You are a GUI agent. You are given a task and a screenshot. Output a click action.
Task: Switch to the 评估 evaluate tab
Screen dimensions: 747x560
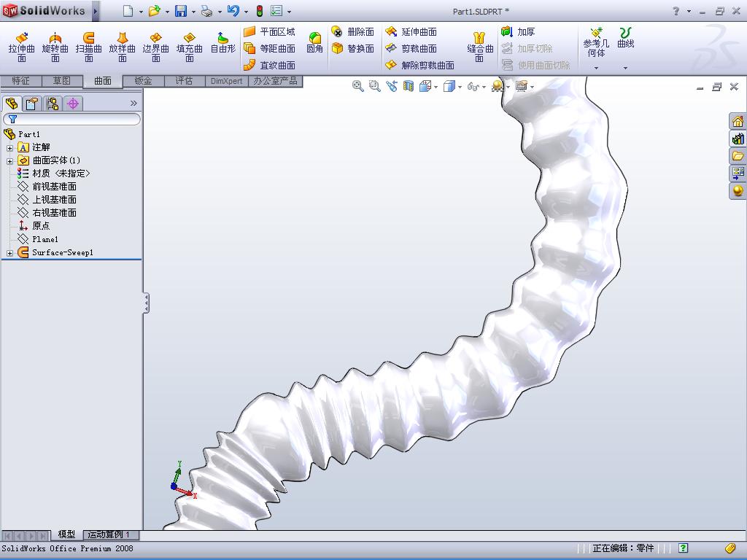(x=184, y=81)
